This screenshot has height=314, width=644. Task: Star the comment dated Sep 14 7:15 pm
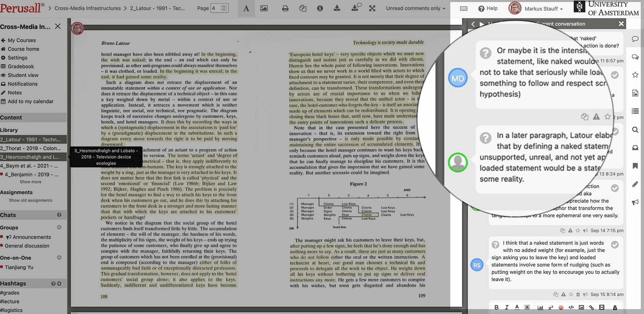578,231
